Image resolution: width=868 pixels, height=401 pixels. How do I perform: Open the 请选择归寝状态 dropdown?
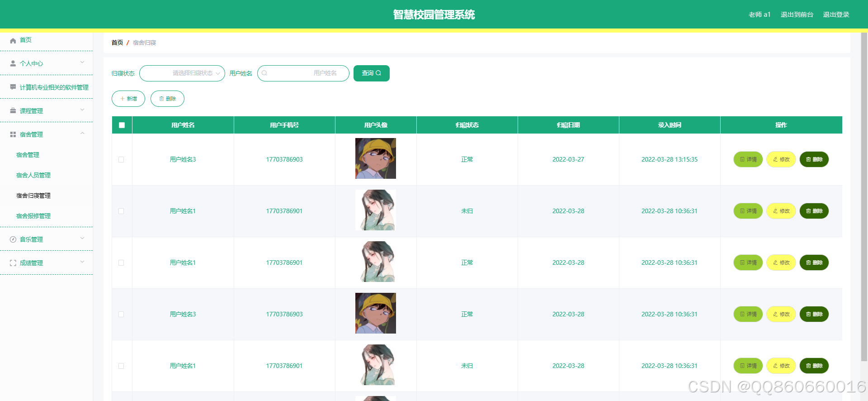coord(182,73)
